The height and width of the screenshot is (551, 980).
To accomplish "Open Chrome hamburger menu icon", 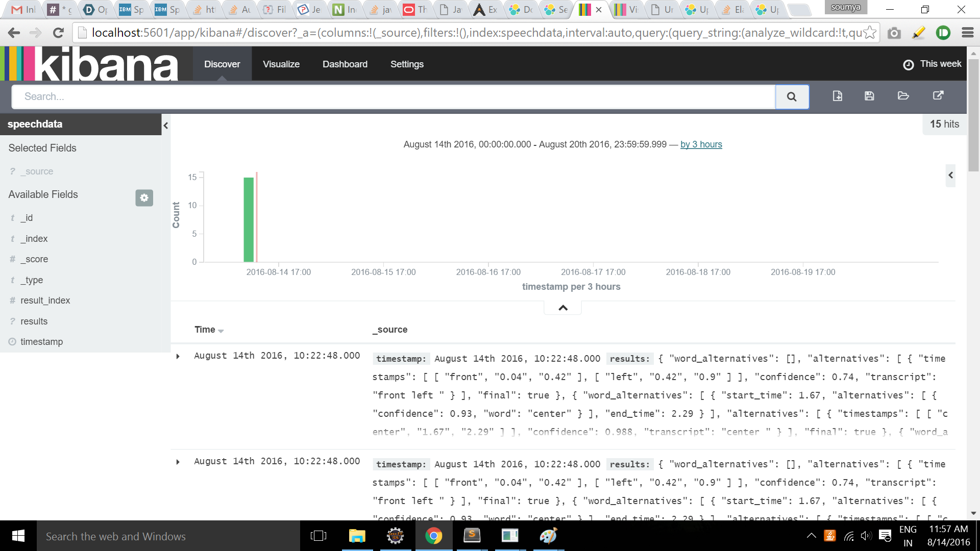I will 967,33.
